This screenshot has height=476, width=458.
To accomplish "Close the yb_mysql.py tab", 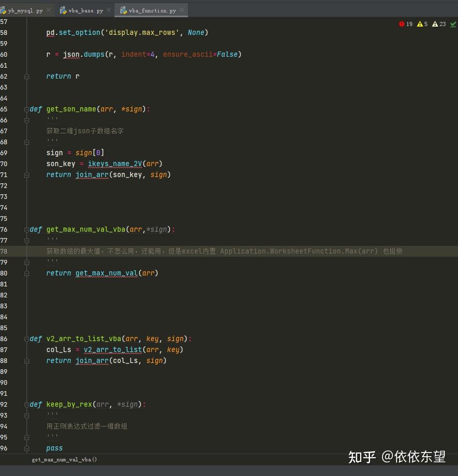I will click(x=48, y=10).
